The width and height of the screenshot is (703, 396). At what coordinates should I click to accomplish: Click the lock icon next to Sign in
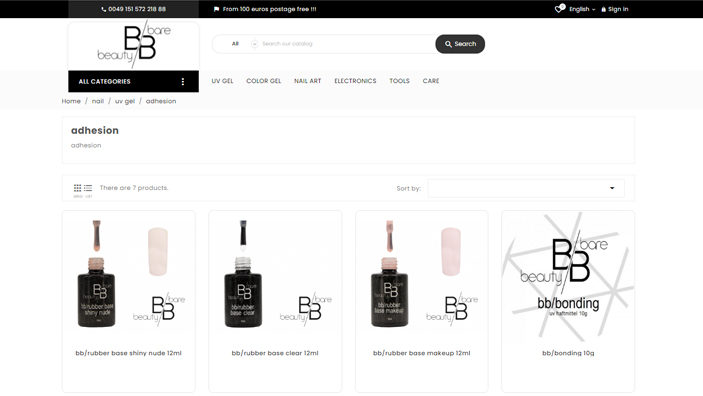click(603, 9)
